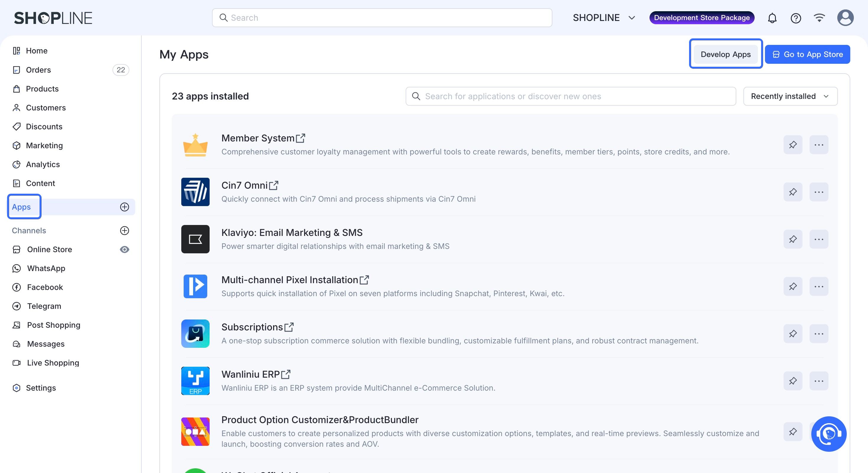Open the Recently installed sort dropdown
This screenshot has height=473, width=868.
point(790,96)
